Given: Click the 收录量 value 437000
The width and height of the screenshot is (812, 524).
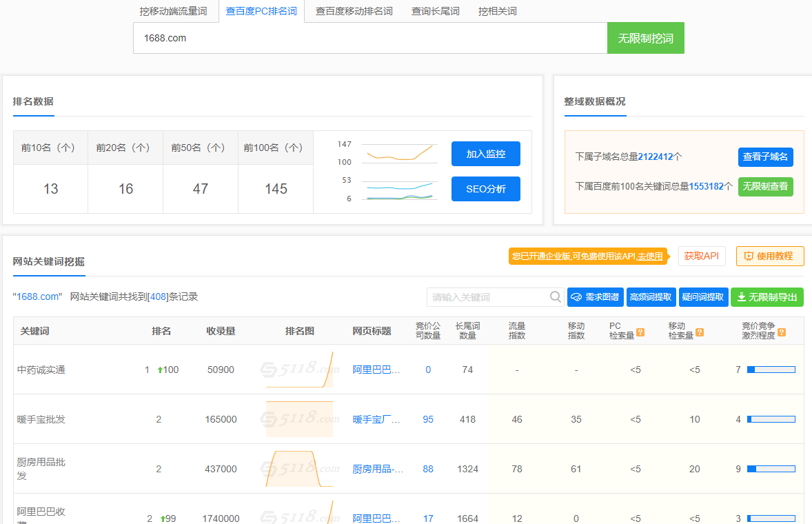Looking at the screenshot, I should click(x=221, y=469).
